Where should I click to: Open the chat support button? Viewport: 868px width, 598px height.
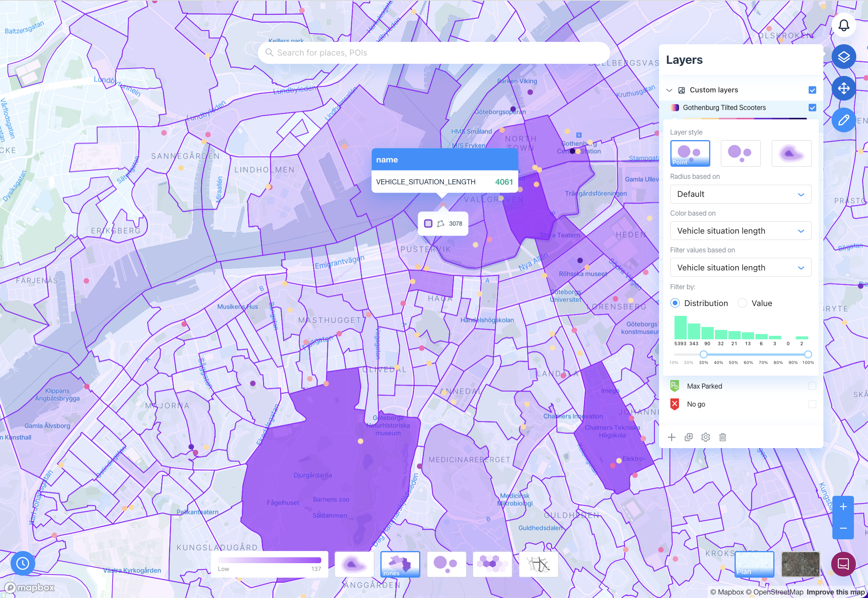click(843, 564)
